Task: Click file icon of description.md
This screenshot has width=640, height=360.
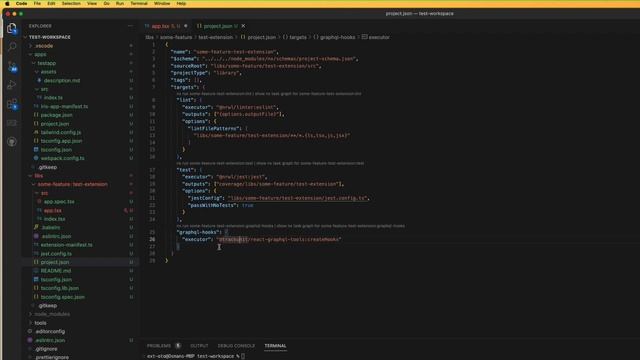Action: coord(39,80)
